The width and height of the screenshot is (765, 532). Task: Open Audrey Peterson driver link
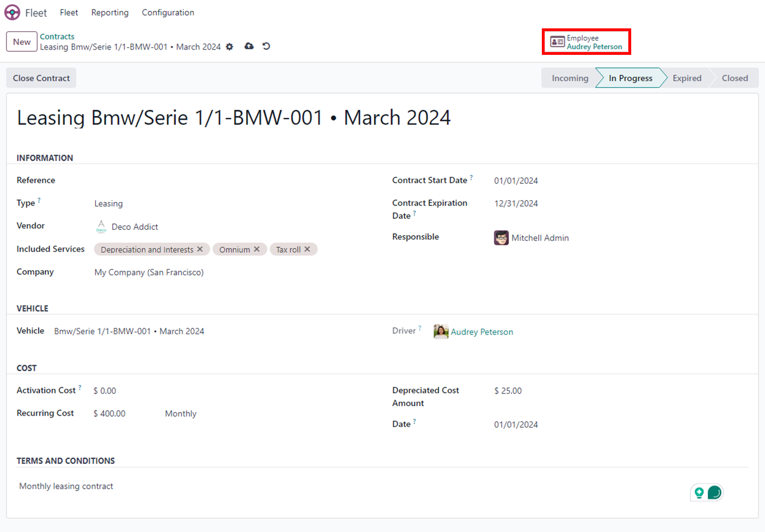pyautogui.click(x=482, y=332)
